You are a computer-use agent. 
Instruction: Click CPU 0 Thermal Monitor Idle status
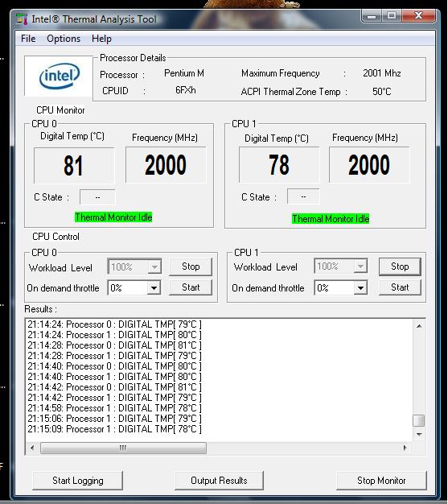(113, 217)
